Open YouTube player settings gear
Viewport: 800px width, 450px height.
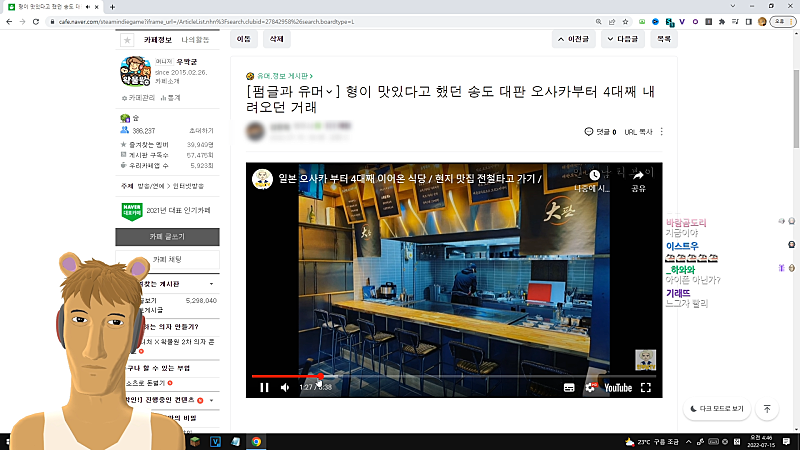click(590, 387)
